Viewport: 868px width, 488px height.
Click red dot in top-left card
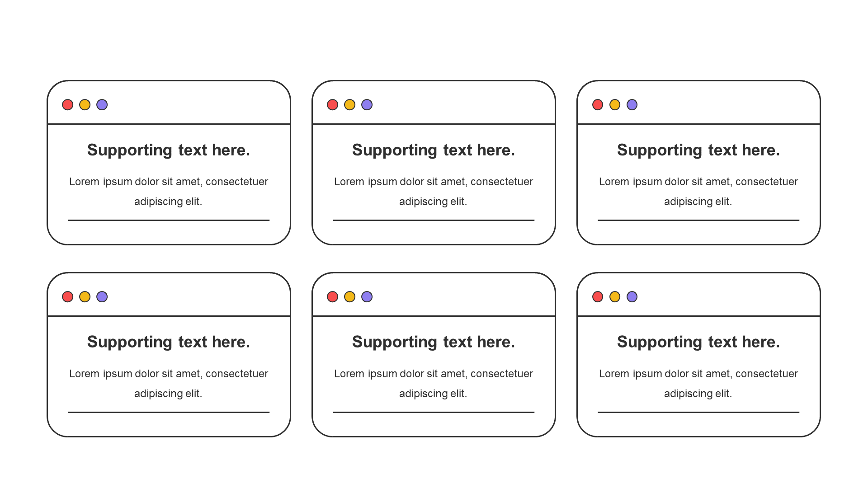point(67,105)
